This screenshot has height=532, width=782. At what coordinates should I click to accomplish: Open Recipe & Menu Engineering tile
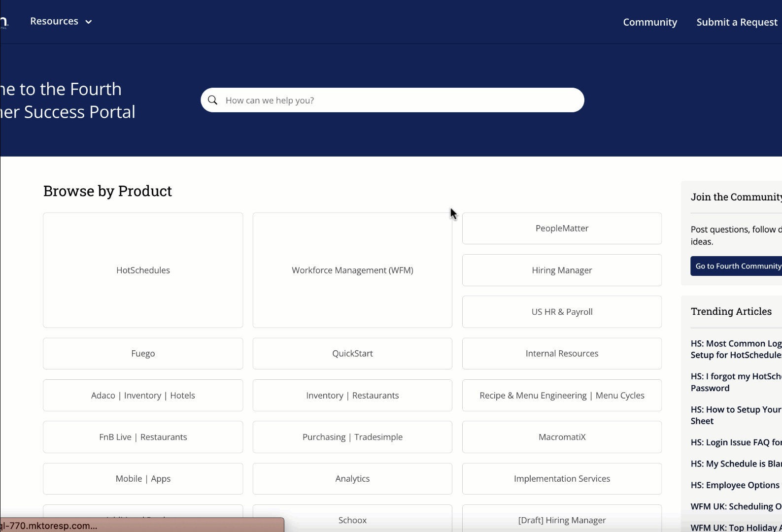[x=562, y=395]
